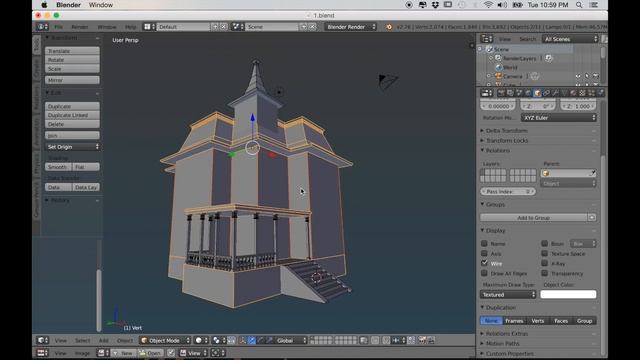Click the screen layout browse icon
640x360 pixels.
(x=148, y=27)
